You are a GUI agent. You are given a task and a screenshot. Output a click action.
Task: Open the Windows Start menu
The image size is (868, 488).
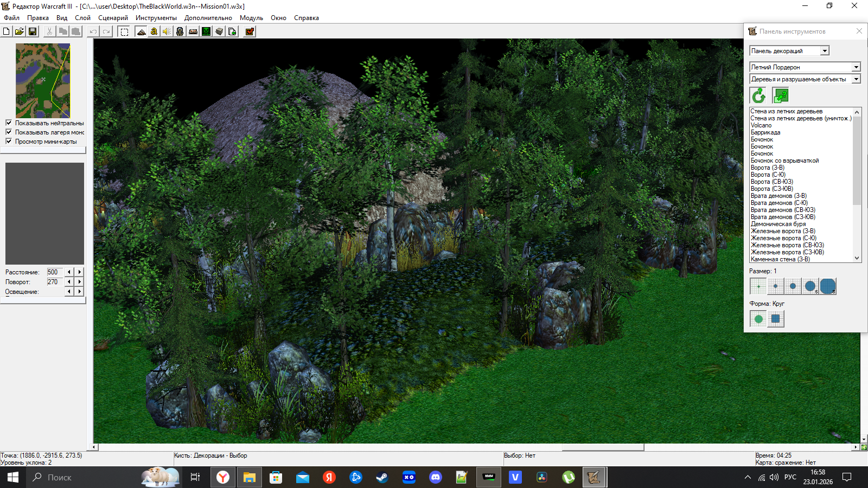(x=13, y=477)
